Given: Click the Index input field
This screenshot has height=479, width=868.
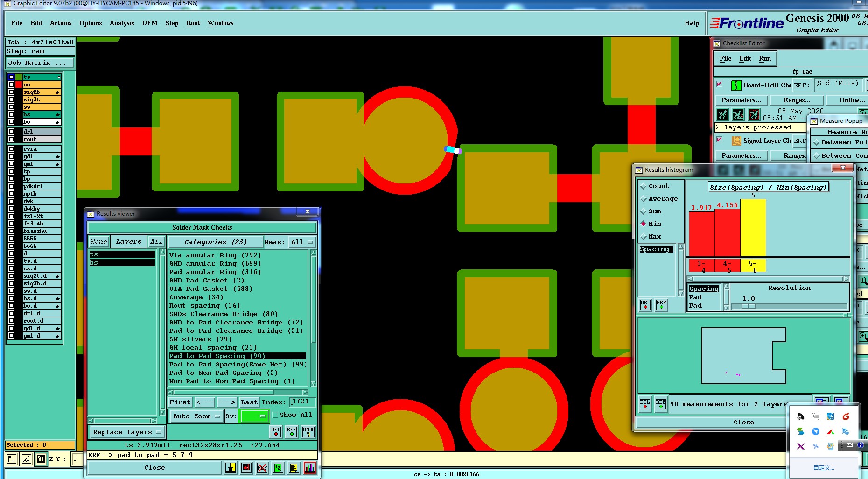Looking at the screenshot, I should (303, 402).
